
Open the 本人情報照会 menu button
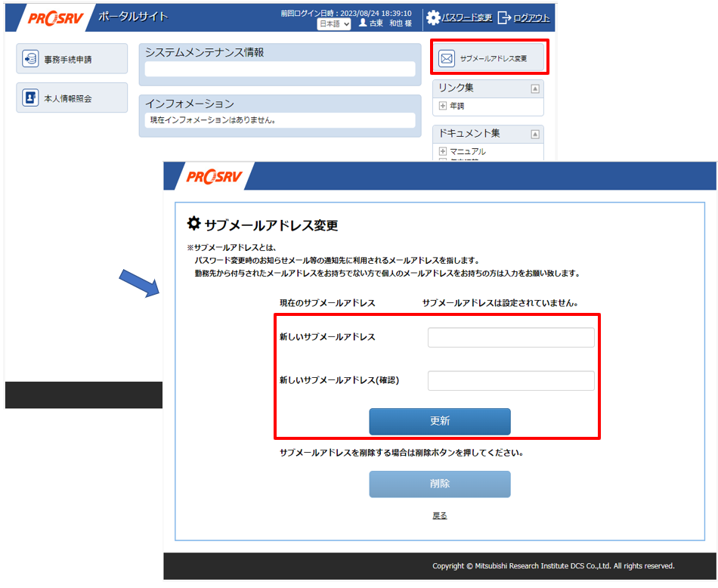click(72, 97)
